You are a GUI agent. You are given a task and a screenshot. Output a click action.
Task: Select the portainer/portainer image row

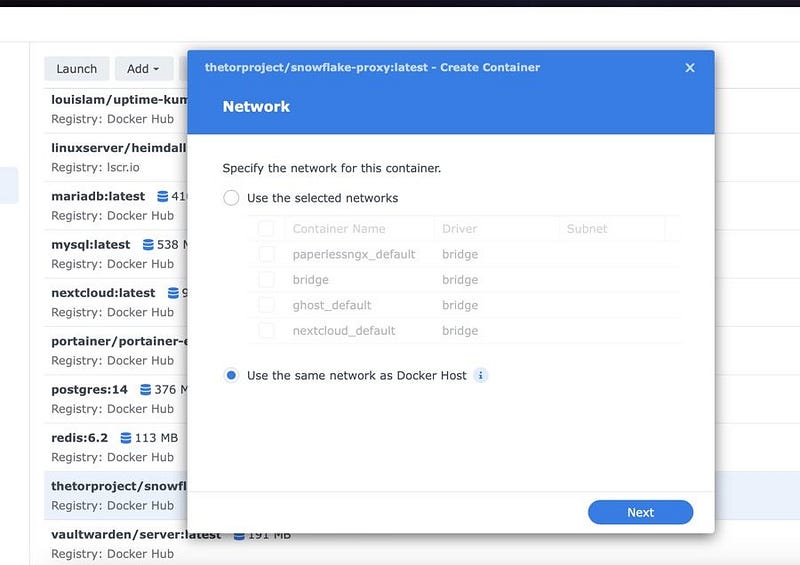[x=116, y=351]
